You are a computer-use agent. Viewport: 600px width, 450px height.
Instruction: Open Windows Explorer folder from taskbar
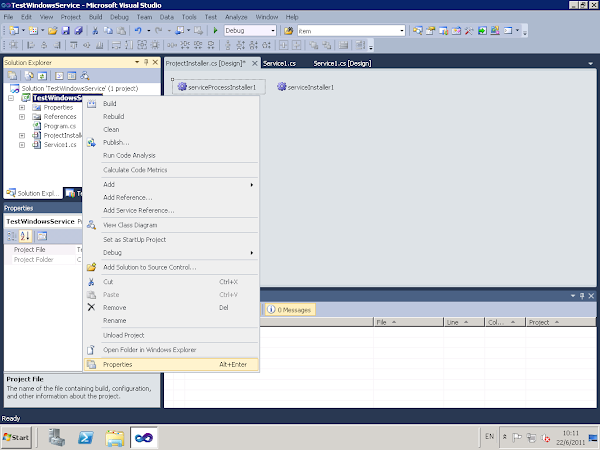[x=115, y=437]
